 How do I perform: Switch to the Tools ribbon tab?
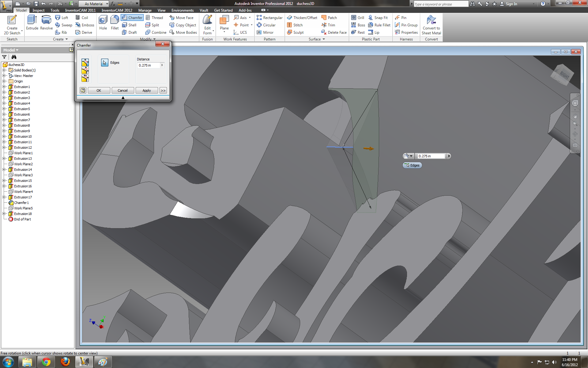click(55, 10)
